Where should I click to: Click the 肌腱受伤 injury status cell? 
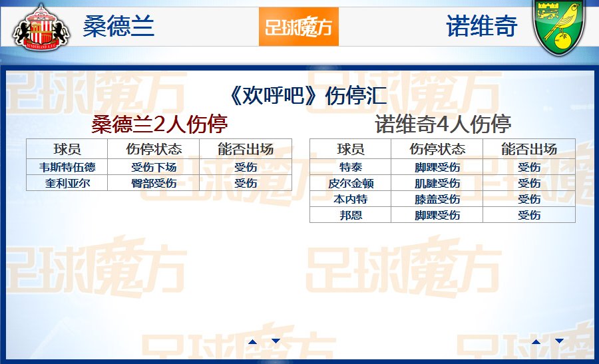click(437, 183)
